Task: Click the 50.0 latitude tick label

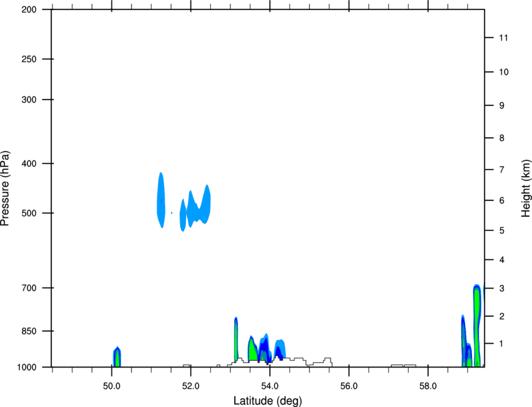Action: coord(111,386)
